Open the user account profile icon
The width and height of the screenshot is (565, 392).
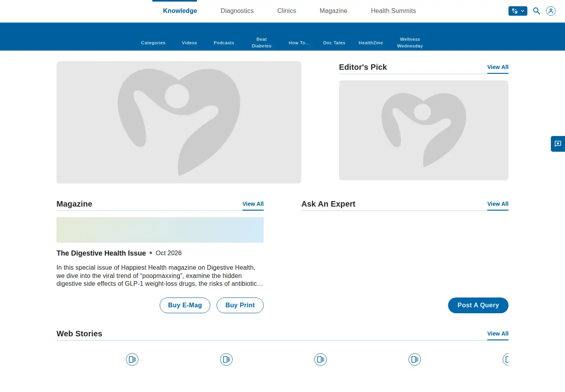click(551, 11)
